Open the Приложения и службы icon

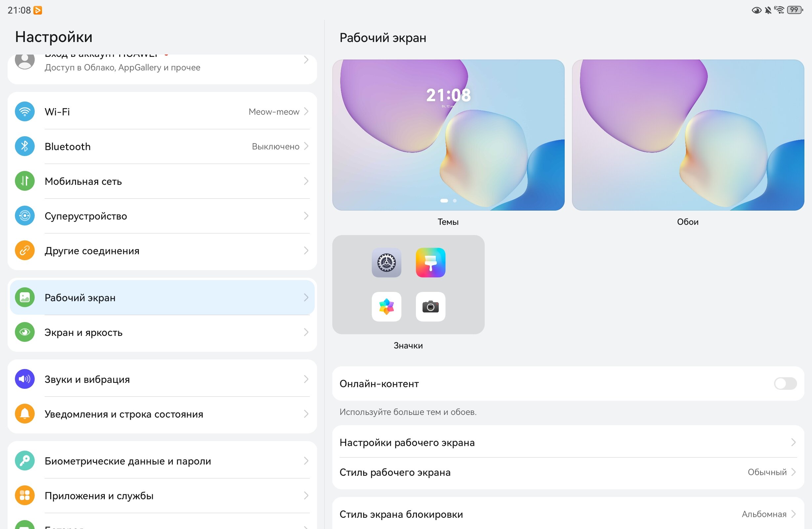pyautogui.click(x=24, y=496)
